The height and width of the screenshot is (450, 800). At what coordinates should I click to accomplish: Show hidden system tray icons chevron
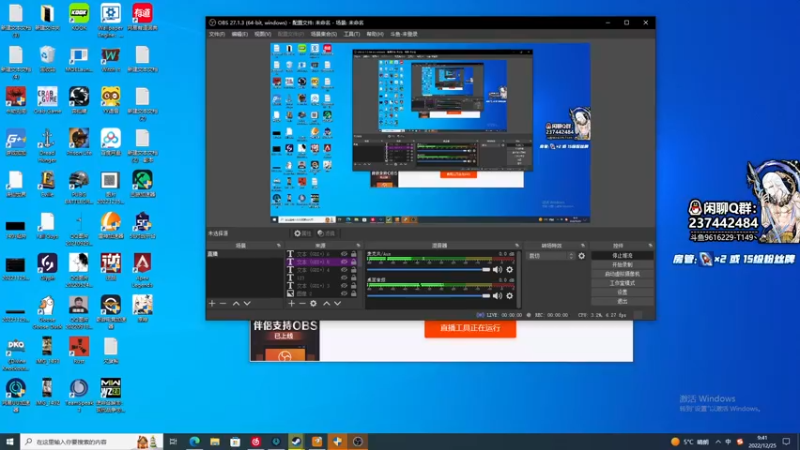click(718, 442)
